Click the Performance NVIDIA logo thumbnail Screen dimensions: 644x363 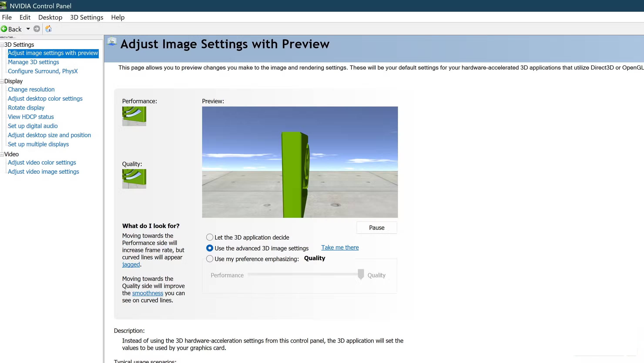tap(134, 116)
